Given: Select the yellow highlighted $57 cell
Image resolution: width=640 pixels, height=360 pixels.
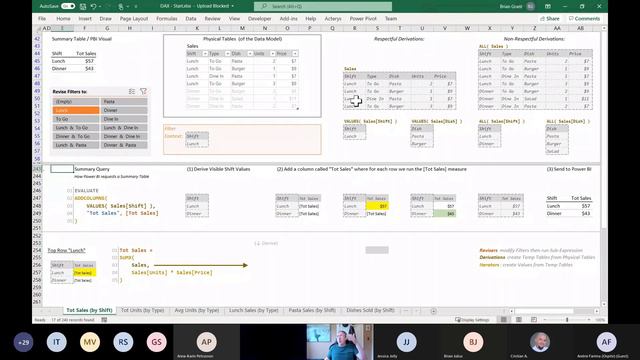Looking at the screenshot, I should pos(377,206).
